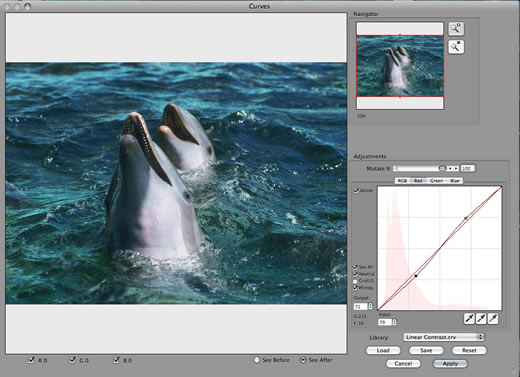Click the Output value stepper
This screenshot has height=377, width=520.
pyautogui.click(x=370, y=306)
